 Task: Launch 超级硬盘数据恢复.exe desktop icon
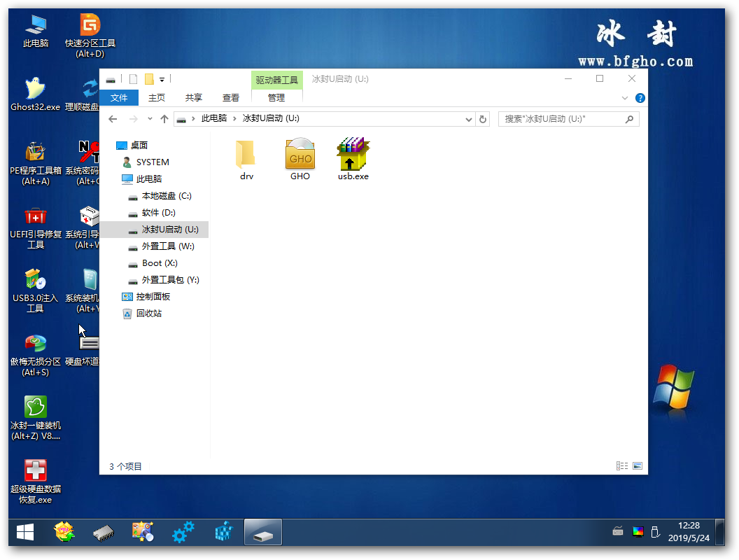tap(36, 482)
